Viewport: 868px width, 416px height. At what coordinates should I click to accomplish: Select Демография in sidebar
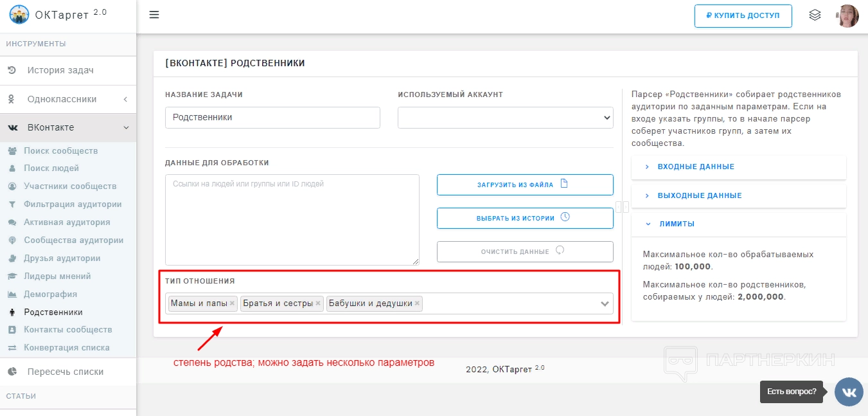point(50,294)
